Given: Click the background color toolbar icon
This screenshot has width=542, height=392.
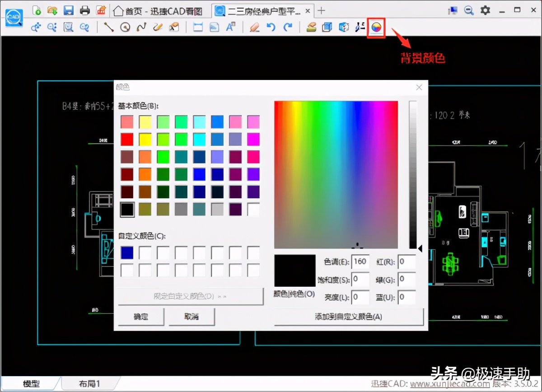Looking at the screenshot, I should pos(376,28).
